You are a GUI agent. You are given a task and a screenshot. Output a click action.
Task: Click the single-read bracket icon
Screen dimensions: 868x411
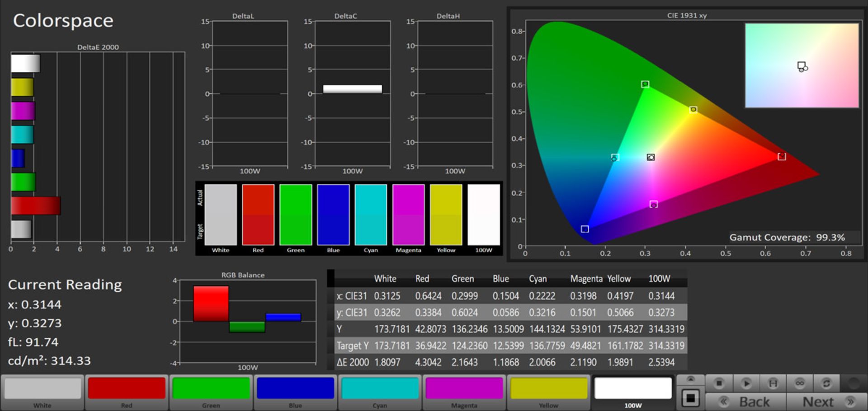point(773,383)
